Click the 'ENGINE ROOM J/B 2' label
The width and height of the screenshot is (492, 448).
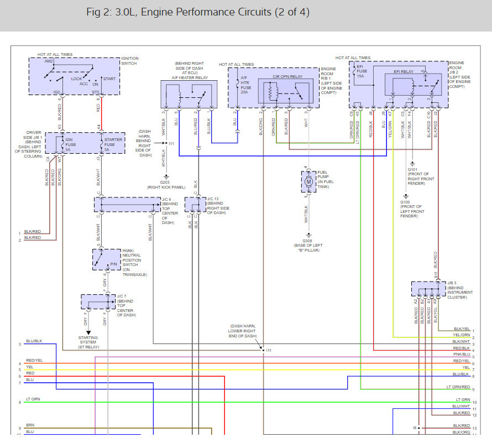(x=460, y=75)
